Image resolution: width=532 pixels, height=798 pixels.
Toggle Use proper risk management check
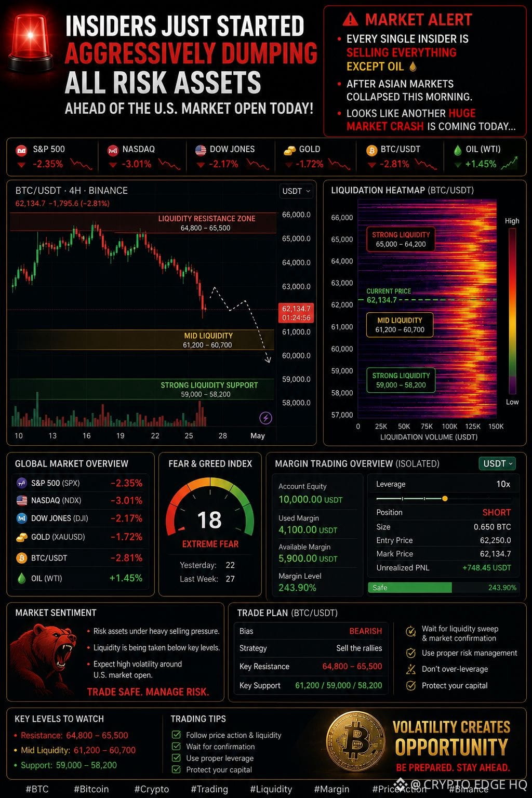click(x=411, y=653)
